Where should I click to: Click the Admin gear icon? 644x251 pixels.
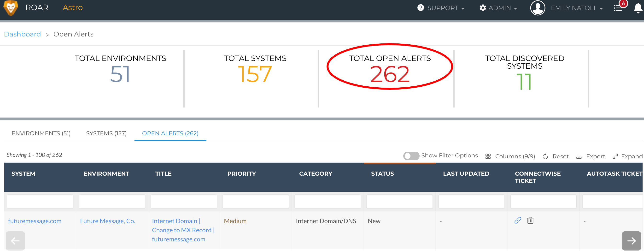pyautogui.click(x=483, y=8)
